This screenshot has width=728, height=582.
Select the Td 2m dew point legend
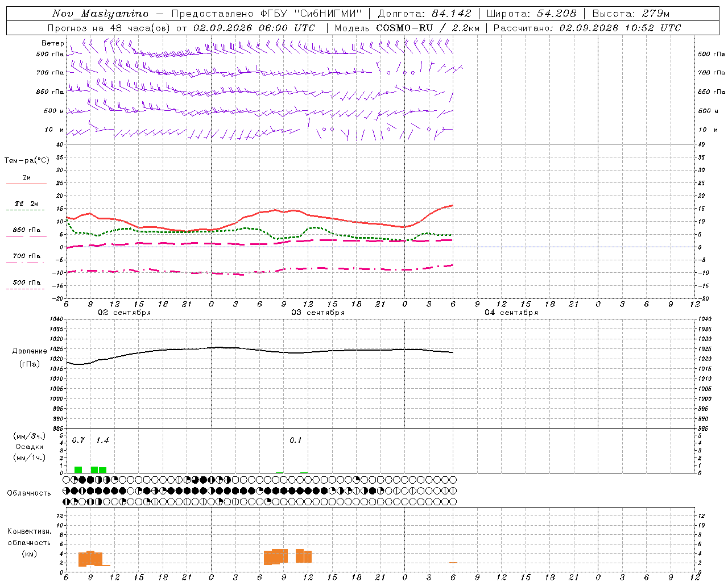pos(26,203)
